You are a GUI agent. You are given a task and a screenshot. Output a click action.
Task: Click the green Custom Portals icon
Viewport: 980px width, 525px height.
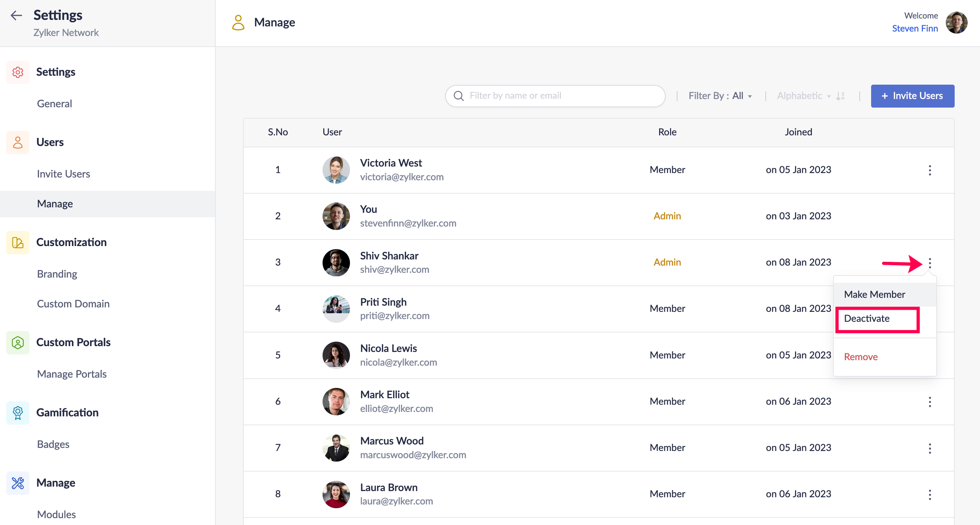18,343
